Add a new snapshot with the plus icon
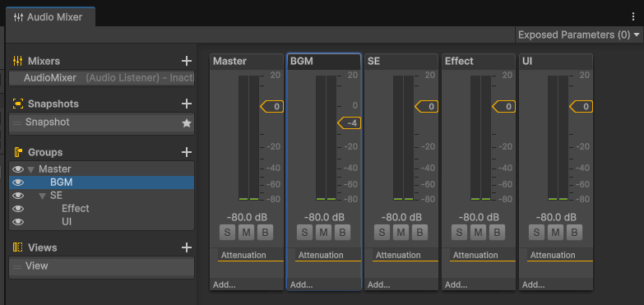644x305 pixels. [x=187, y=104]
